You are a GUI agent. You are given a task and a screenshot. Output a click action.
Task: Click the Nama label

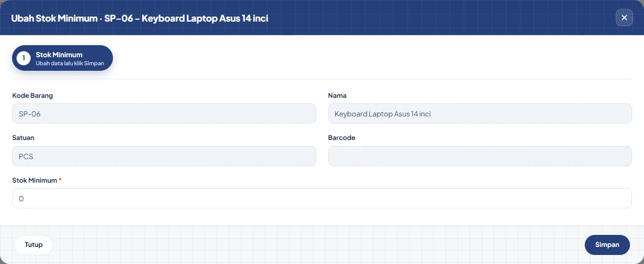(337, 95)
